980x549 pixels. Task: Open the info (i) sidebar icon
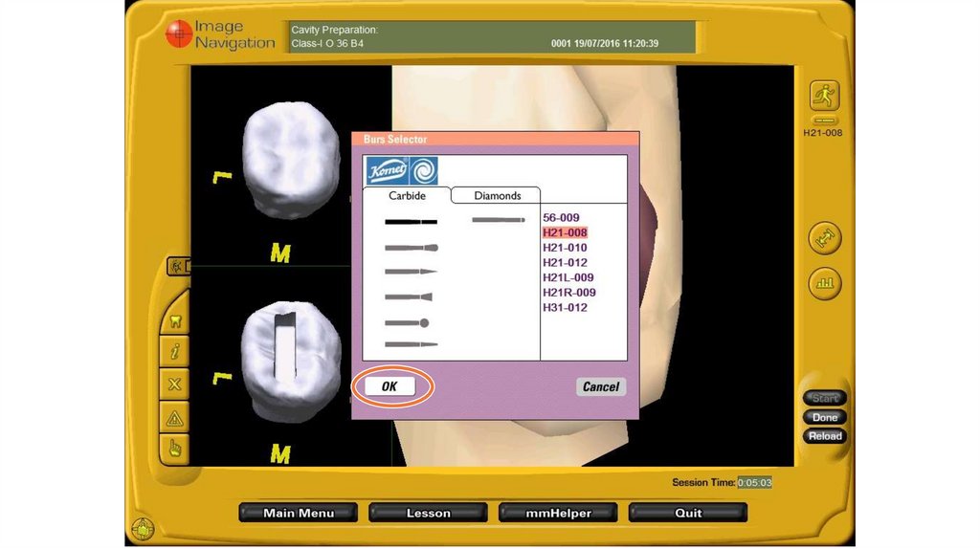[x=175, y=352]
